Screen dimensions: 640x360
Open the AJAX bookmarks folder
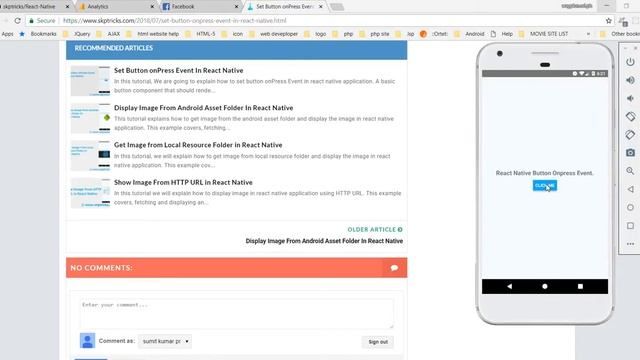(108, 34)
